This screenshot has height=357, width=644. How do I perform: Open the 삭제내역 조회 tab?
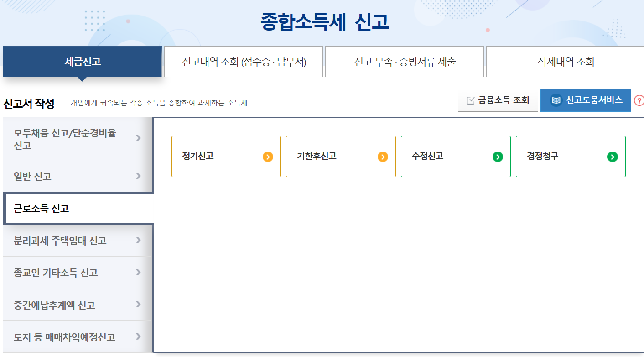tap(566, 62)
